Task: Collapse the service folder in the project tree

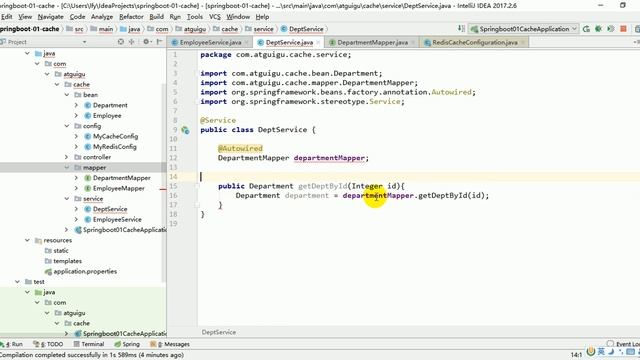Action: (x=67, y=198)
